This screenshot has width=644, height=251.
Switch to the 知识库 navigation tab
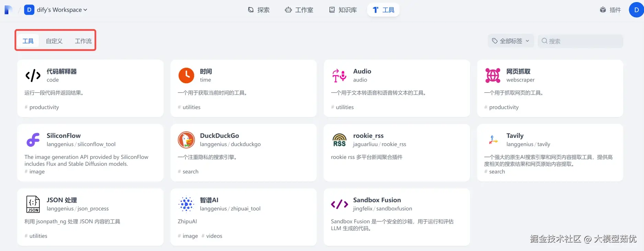pos(343,10)
